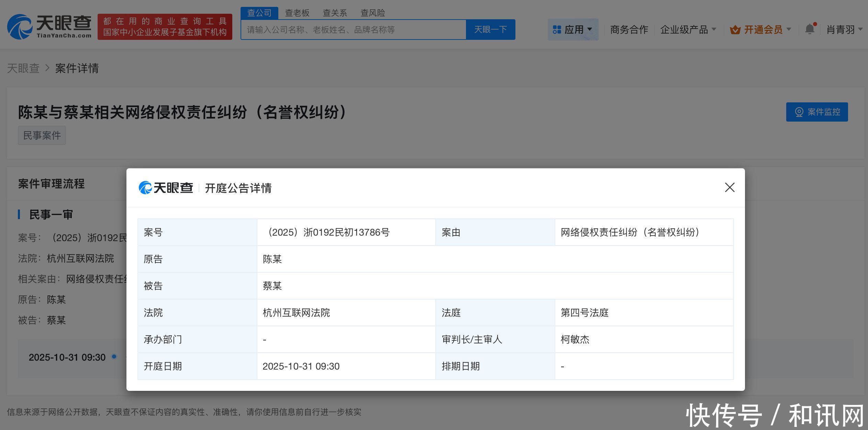
Task: Click the 开庭日期 value 2025-10-31 09:30 in dialog
Action: 301,366
